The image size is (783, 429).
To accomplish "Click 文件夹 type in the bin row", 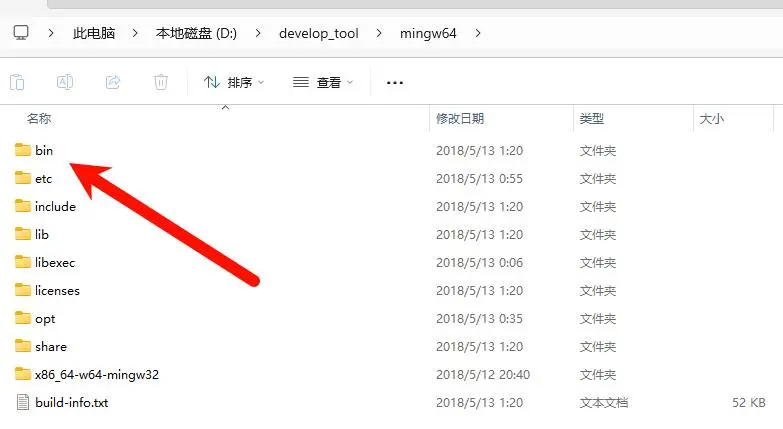I will pos(598,151).
